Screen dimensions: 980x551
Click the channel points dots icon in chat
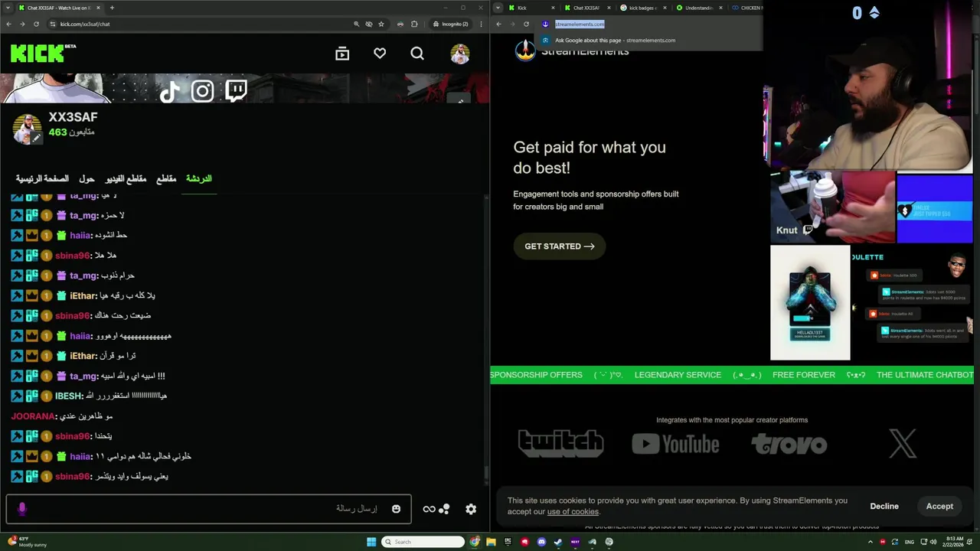(x=445, y=509)
